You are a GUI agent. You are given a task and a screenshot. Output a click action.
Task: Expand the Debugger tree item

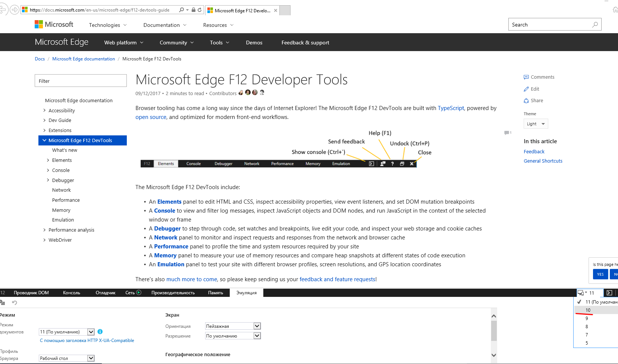point(48,180)
